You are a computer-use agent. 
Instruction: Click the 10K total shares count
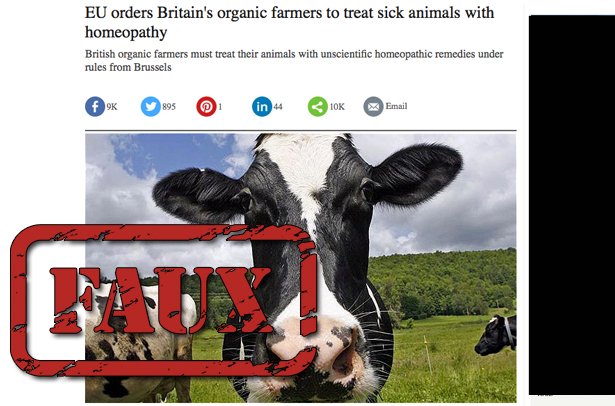337,107
